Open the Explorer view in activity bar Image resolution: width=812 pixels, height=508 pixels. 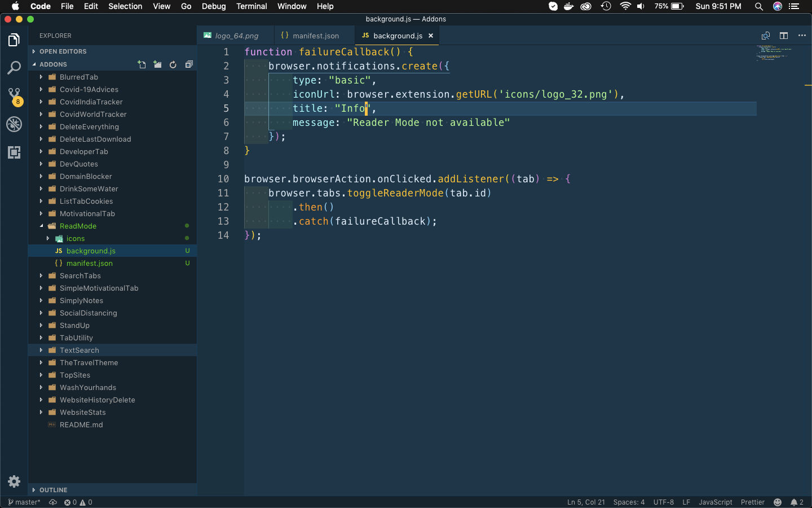tap(14, 40)
